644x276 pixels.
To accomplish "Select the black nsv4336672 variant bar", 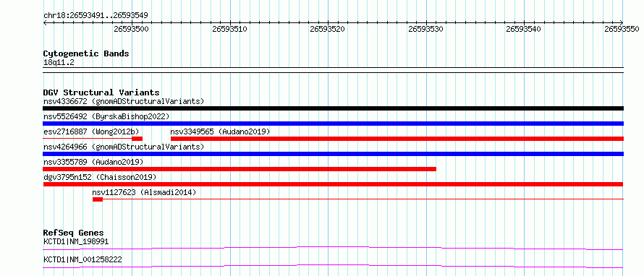I will point(333,108).
